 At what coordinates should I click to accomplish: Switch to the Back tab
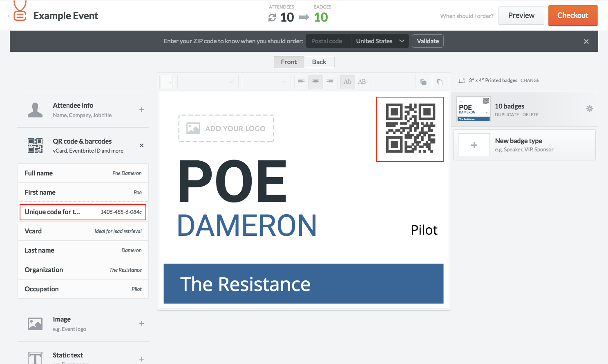click(319, 62)
